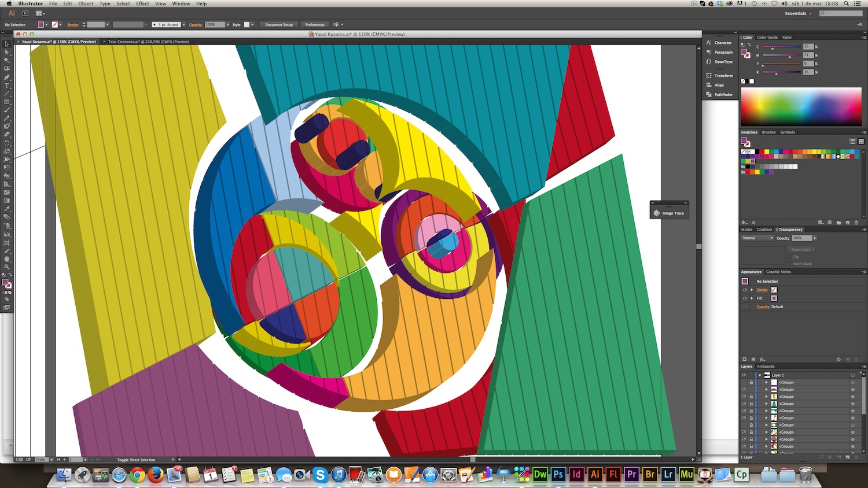Select the Lasso tool
This screenshot has width=868, height=488.
[7, 68]
